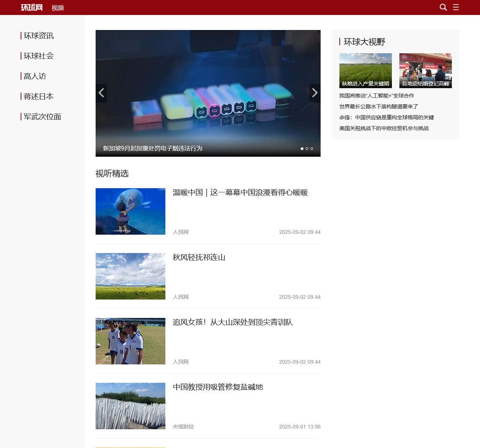The width and height of the screenshot is (480, 448).
Task: Click the 秋粮进入产量关键期 thumbnail
Action: coord(365,70)
